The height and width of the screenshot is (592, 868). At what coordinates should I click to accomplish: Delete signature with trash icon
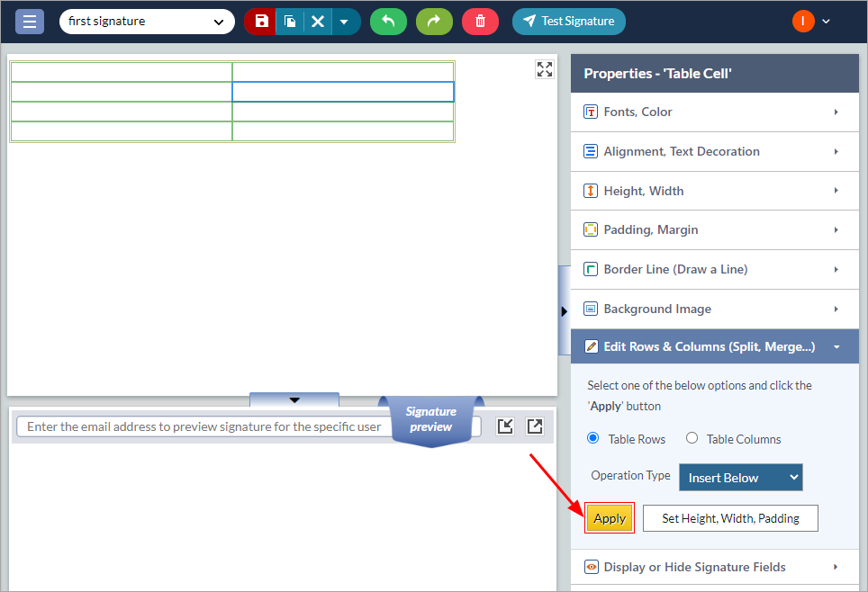(480, 22)
